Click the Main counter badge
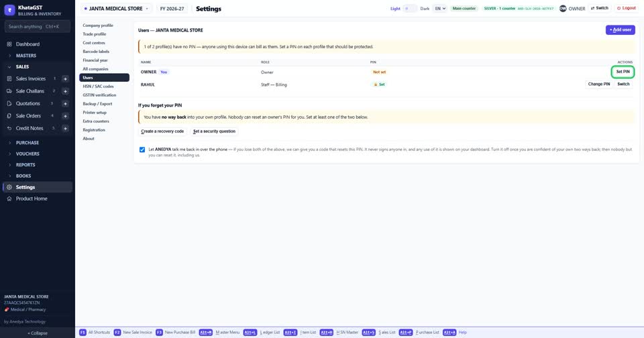 pos(464,9)
